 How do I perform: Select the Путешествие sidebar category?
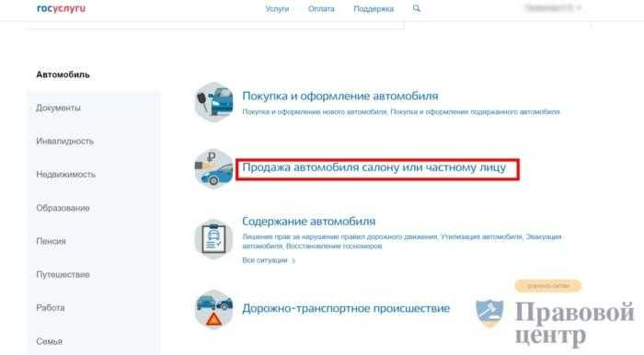(x=63, y=275)
